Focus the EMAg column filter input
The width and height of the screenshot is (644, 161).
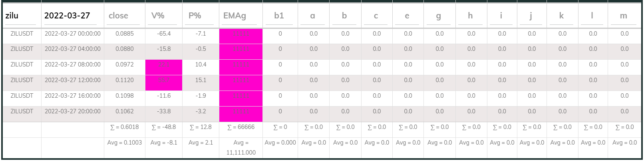[241, 16]
